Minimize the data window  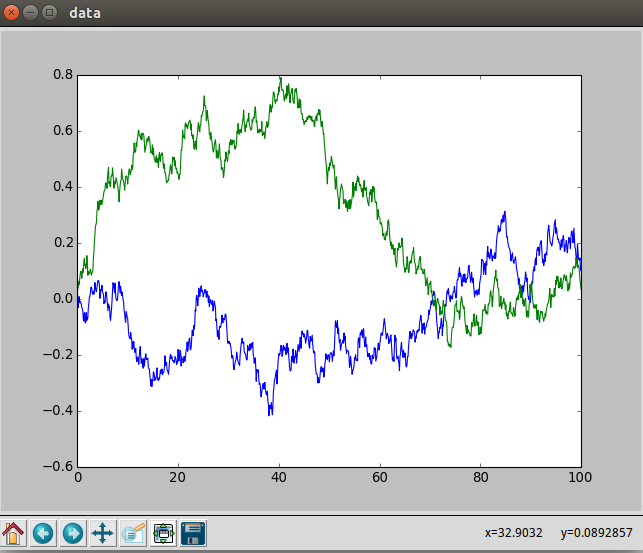(x=30, y=13)
